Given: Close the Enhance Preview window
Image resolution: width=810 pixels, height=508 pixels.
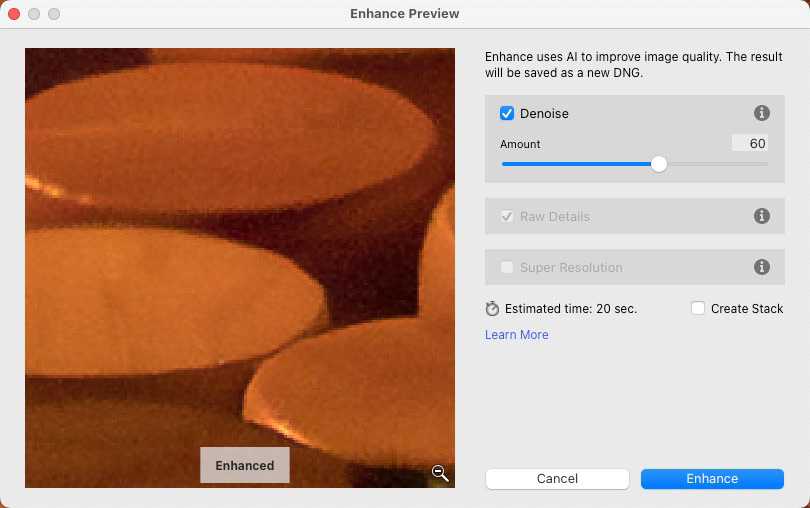Looking at the screenshot, I should coord(14,14).
